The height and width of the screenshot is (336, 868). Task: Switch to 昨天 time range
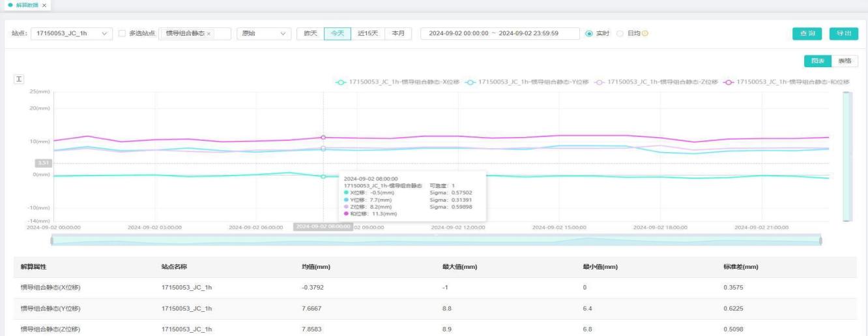pyautogui.click(x=310, y=33)
